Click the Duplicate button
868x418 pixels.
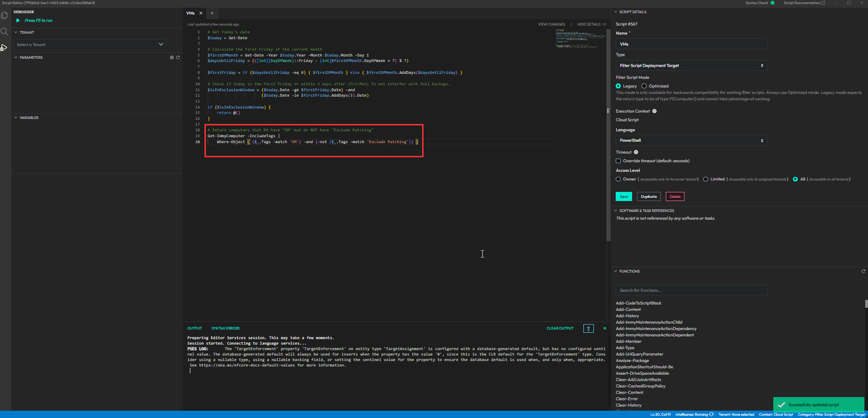648,197
